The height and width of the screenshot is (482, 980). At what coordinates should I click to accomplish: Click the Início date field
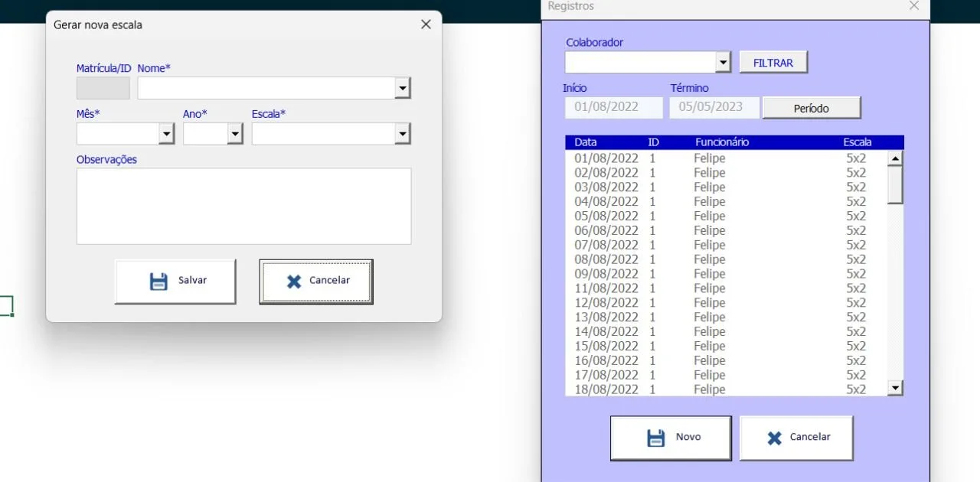(x=614, y=107)
